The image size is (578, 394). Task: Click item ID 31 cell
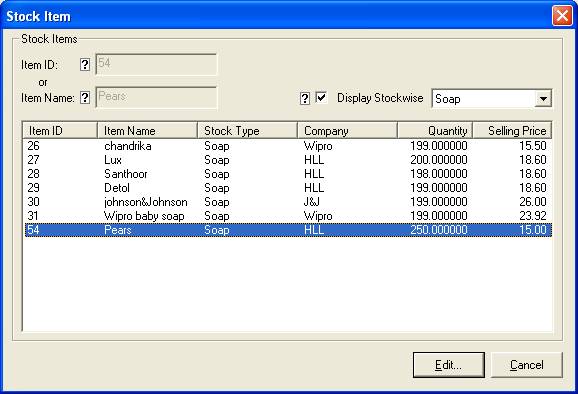point(33,216)
